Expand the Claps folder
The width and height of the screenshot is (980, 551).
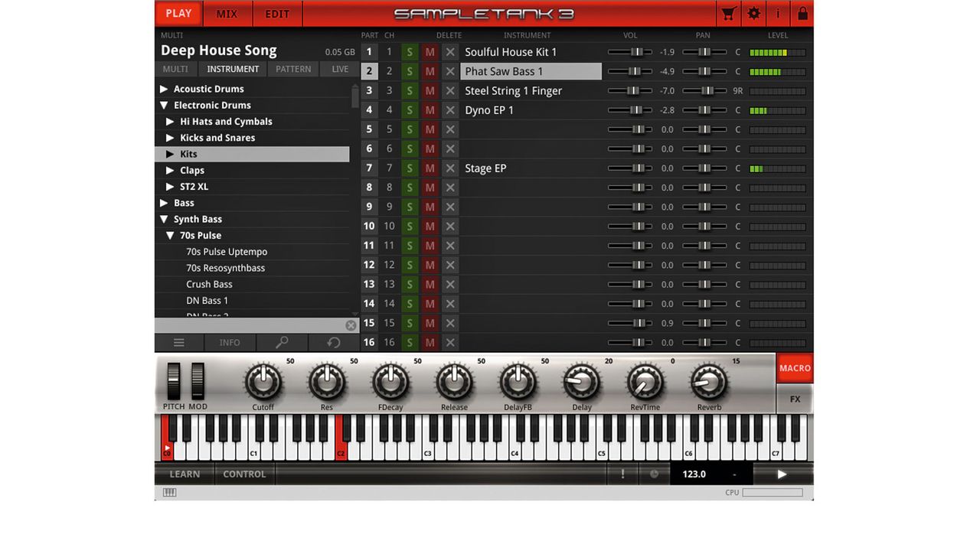tap(170, 171)
